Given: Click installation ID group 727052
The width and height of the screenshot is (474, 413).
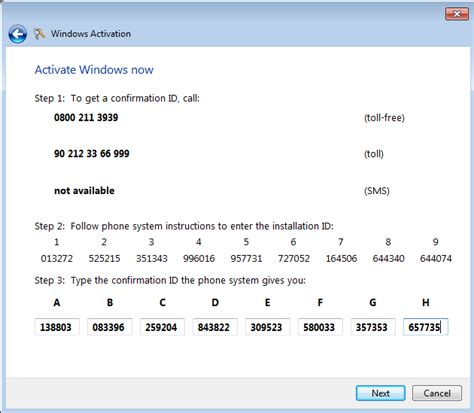Looking at the screenshot, I should 294,258.
